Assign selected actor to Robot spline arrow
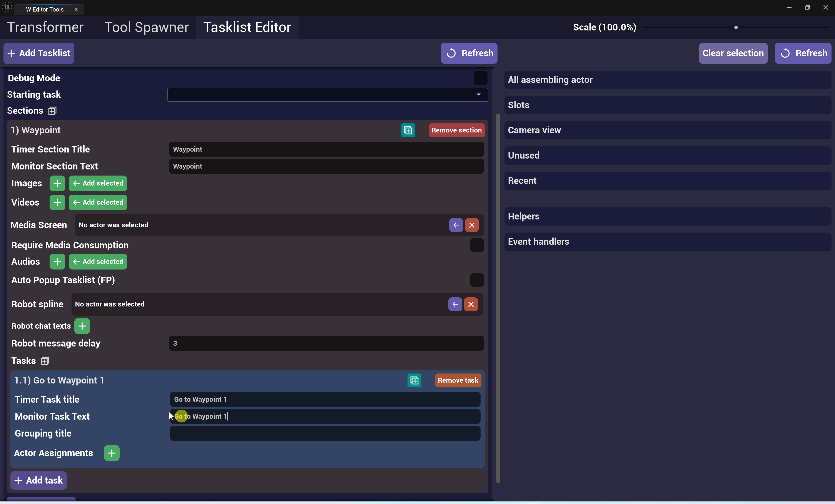Viewport: 835px width, 504px height. pyautogui.click(x=455, y=304)
